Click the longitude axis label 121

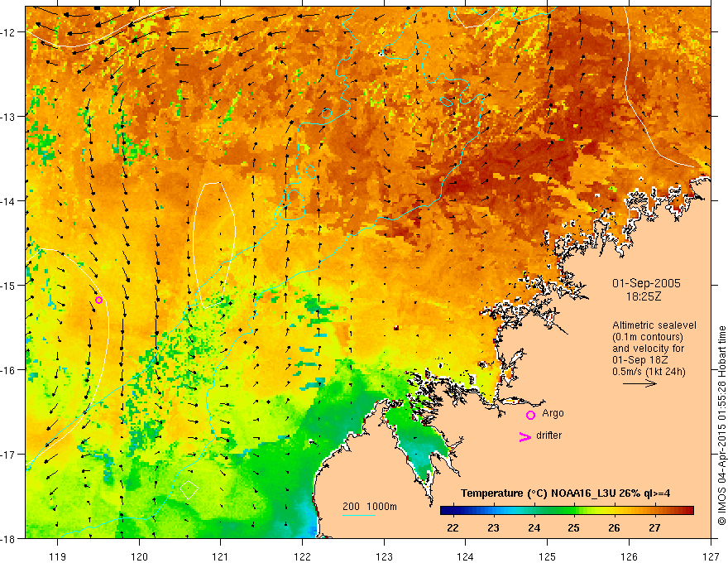pyautogui.click(x=221, y=556)
